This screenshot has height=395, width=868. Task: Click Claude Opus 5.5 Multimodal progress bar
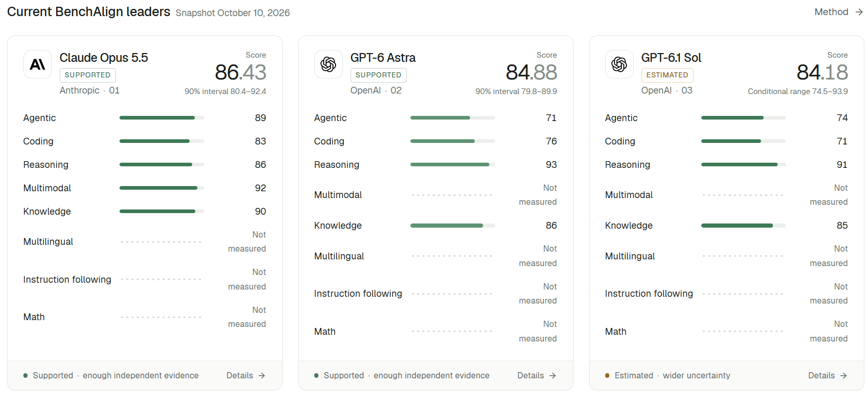162,188
